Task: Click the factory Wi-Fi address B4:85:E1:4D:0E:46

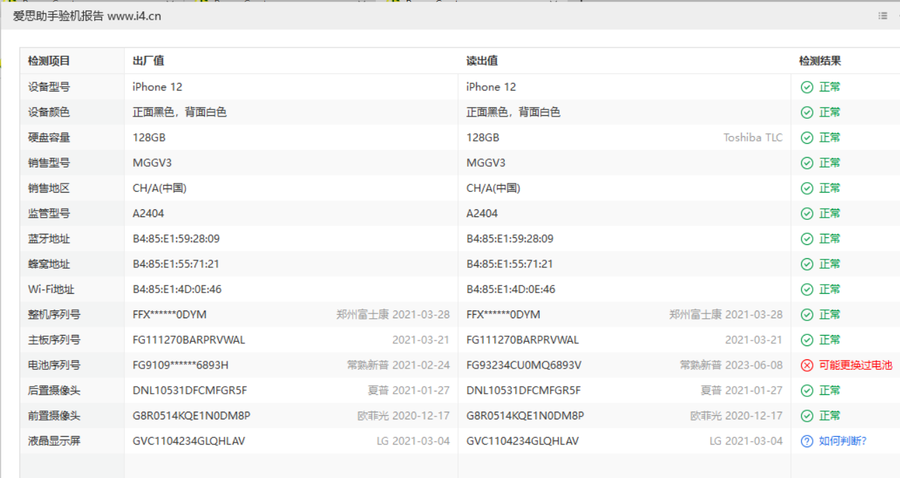Action: (x=177, y=289)
